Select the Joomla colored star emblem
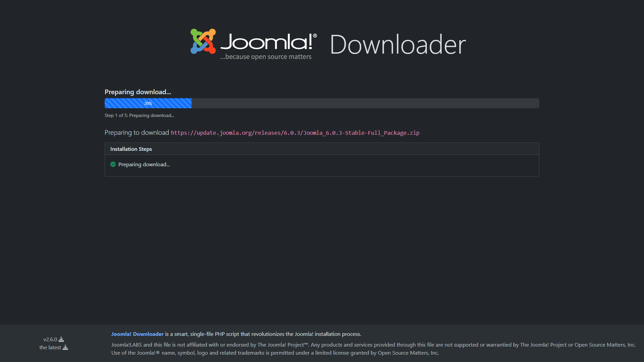The width and height of the screenshot is (644, 362). tap(203, 43)
